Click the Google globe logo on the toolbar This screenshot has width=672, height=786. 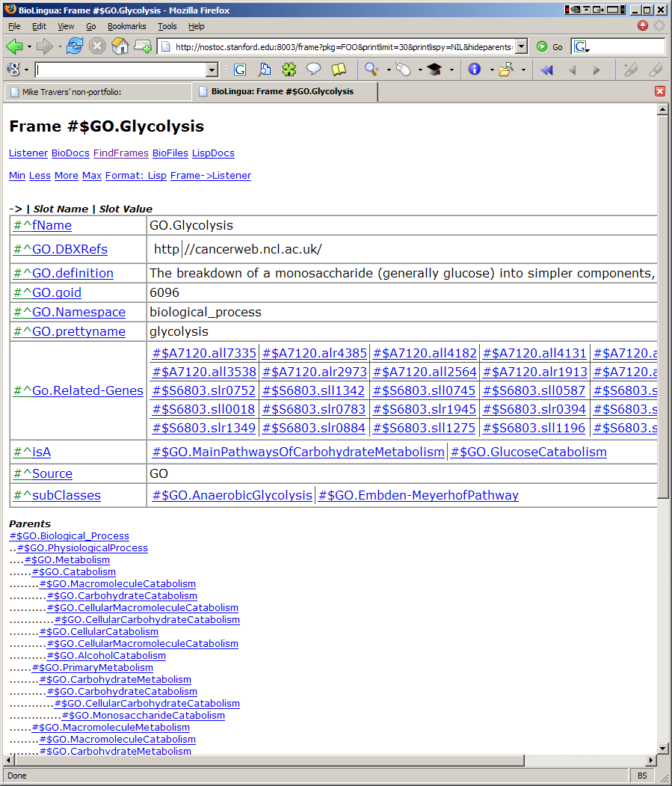pyautogui.click(x=13, y=69)
